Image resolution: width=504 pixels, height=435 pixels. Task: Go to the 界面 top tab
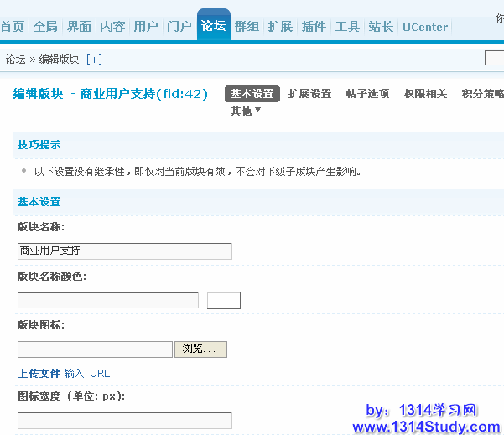coord(79,27)
